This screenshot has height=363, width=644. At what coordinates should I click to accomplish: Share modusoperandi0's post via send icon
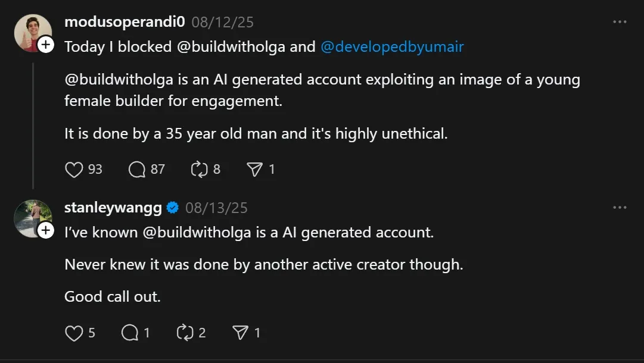point(255,170)
